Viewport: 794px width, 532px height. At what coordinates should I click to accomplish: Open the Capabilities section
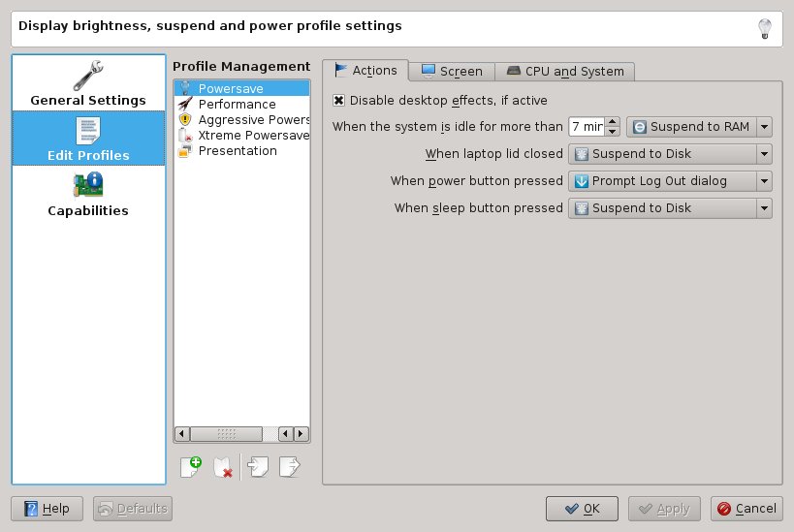point(88,194)
